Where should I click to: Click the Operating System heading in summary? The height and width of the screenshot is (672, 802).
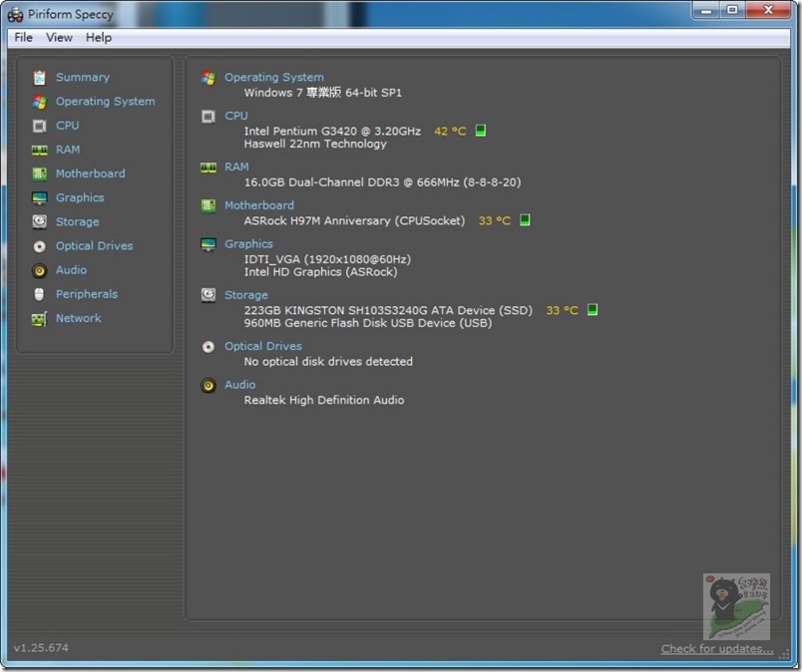coord(274,77)
